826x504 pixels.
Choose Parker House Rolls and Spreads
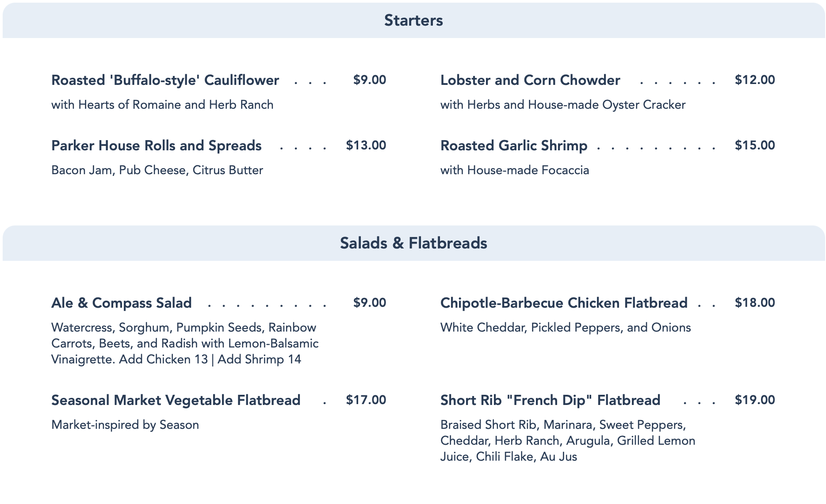[x=156, y=145]
